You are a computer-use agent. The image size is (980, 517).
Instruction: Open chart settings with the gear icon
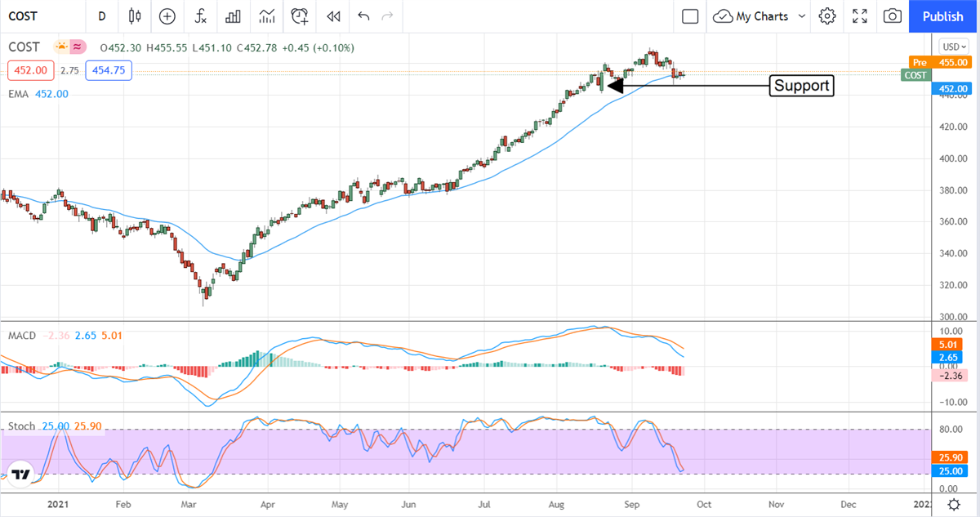coord(827,16)
